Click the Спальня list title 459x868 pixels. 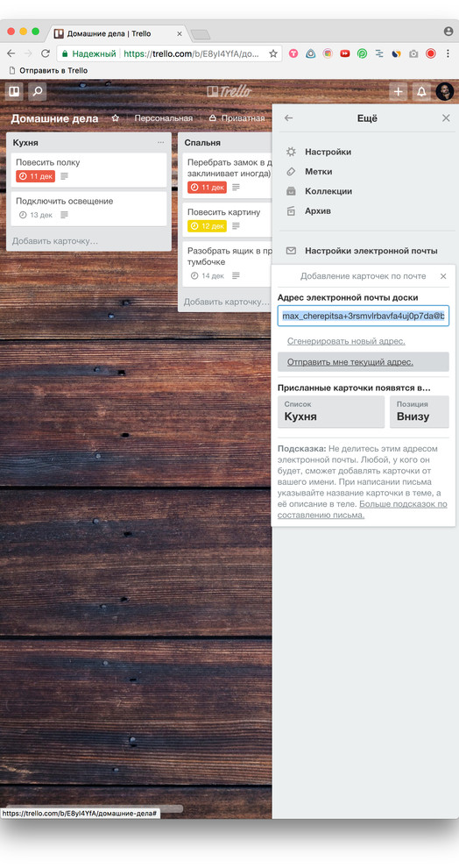(x=202, y=142)
